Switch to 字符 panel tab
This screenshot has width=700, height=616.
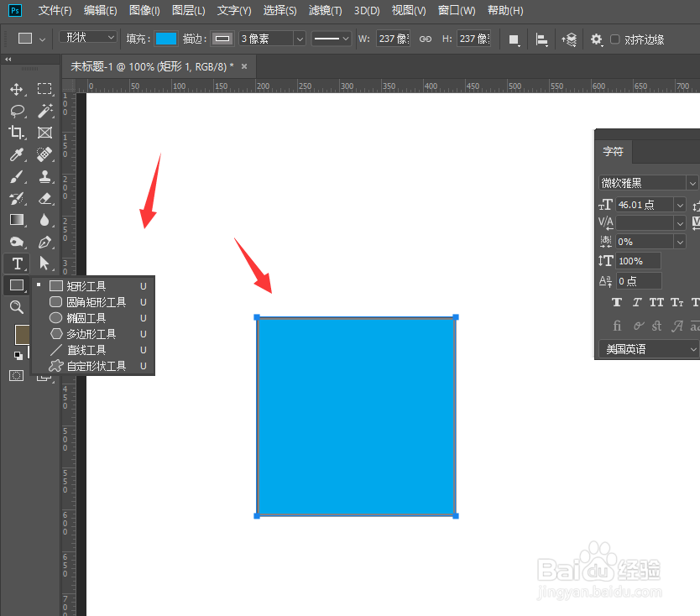click(x=614, y=151)
